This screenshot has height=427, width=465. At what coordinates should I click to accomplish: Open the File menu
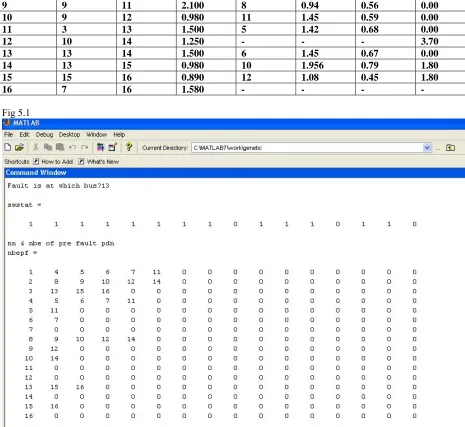(x=8, y=135)
